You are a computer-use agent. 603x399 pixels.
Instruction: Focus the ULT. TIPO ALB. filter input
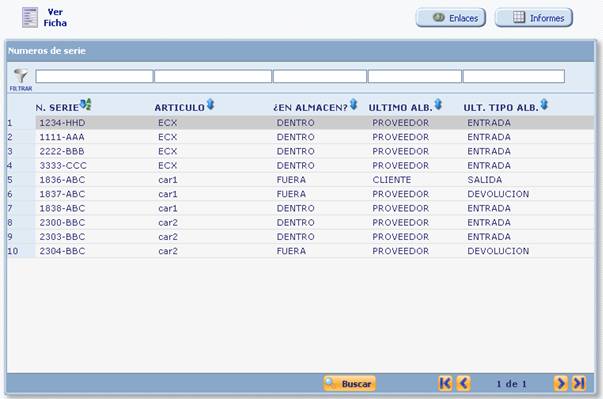click(514, 76)
